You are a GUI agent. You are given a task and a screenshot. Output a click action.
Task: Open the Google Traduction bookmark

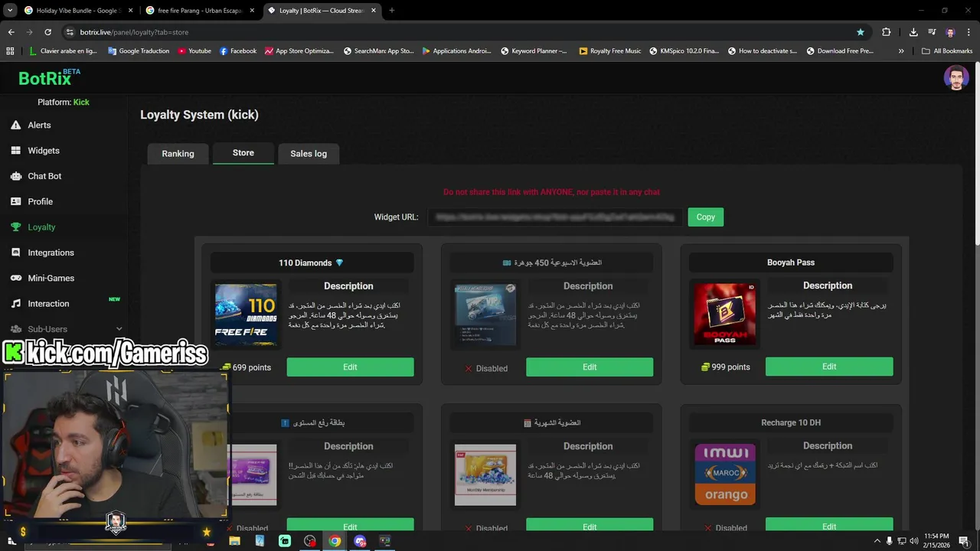pyautogui.click(x=139, y=51)
